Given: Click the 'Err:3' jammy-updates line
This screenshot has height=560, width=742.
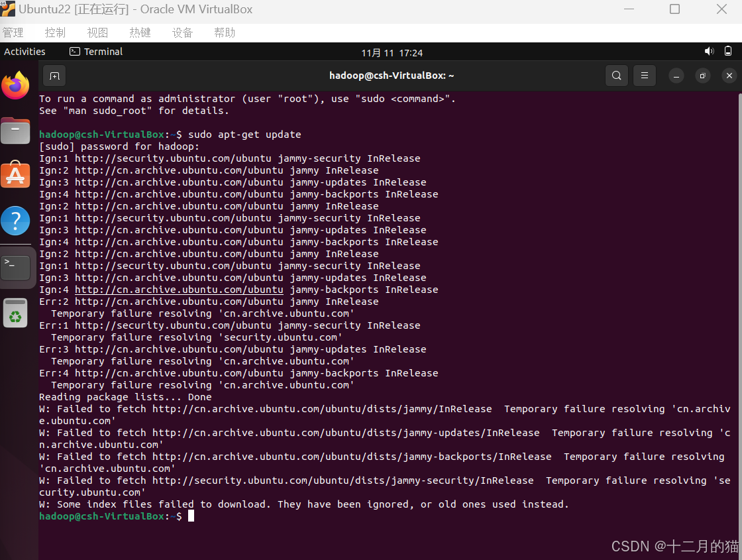Looking at the screenshot, I should (233, 349).
